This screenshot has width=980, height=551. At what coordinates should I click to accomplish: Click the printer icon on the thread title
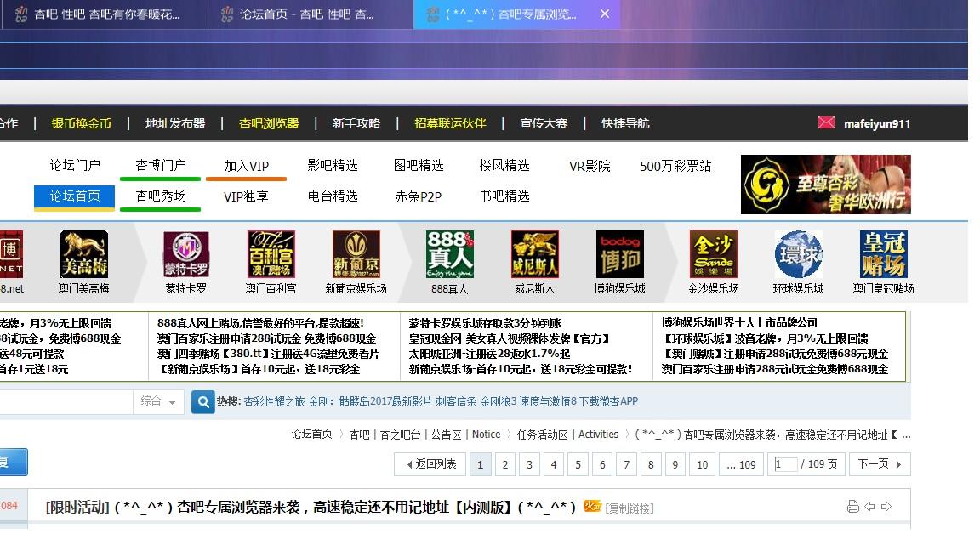pyautogui.click(x=852, y=507)
